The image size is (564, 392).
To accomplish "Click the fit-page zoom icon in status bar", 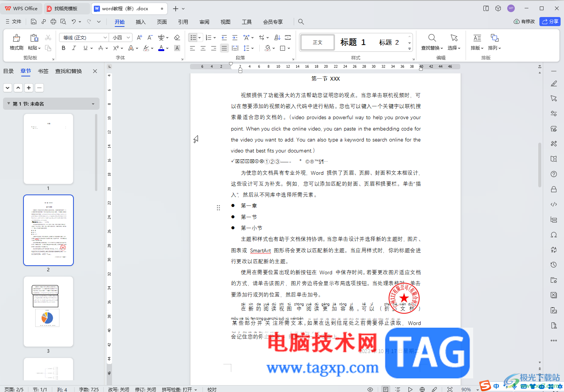I will [x=450, y=389].
